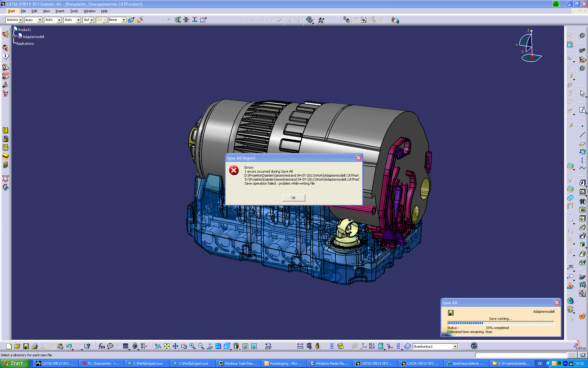Click the Print icon
This screenshot has height=368, width=588.
click(x=35, y=346)
